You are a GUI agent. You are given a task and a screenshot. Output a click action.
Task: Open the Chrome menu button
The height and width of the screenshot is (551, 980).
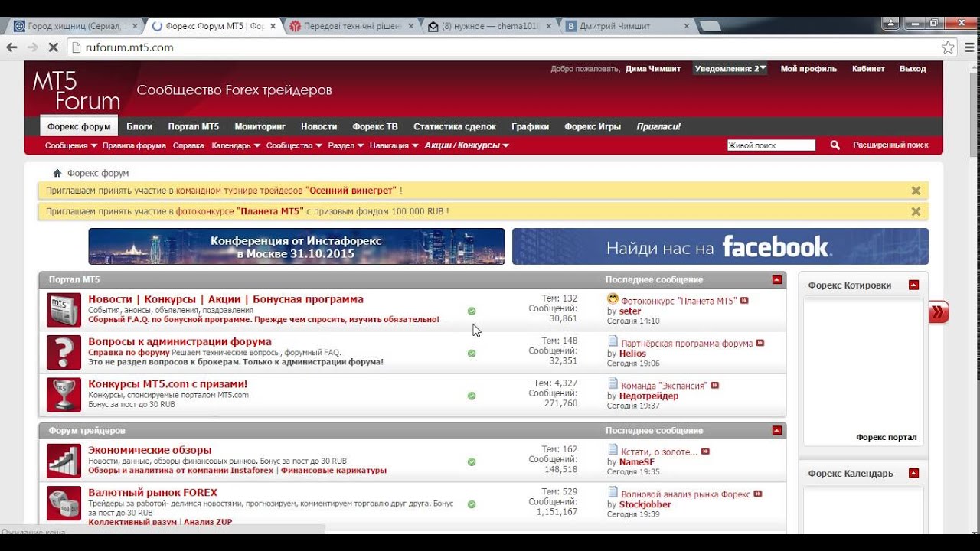(969, 47)
